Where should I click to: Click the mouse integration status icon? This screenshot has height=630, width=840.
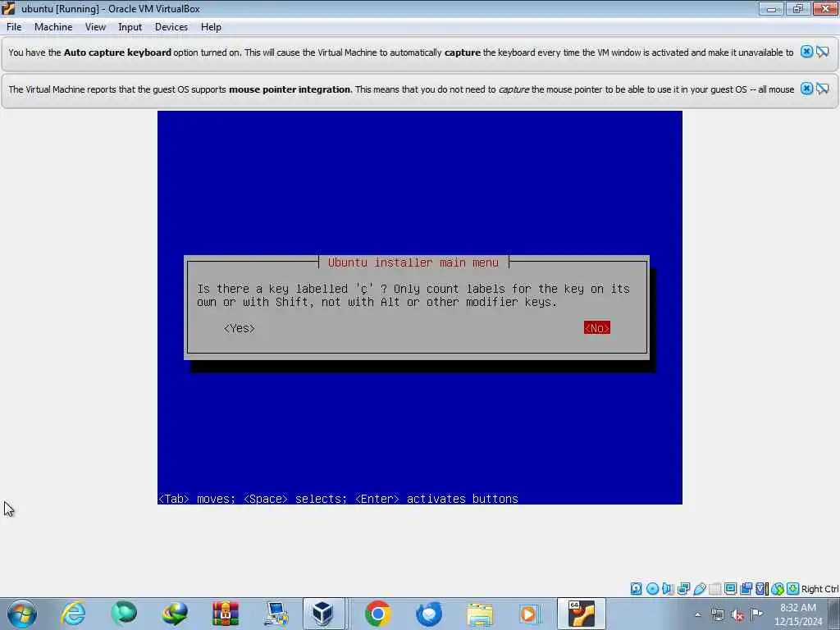pyautogui.click(x=778, y=589)
